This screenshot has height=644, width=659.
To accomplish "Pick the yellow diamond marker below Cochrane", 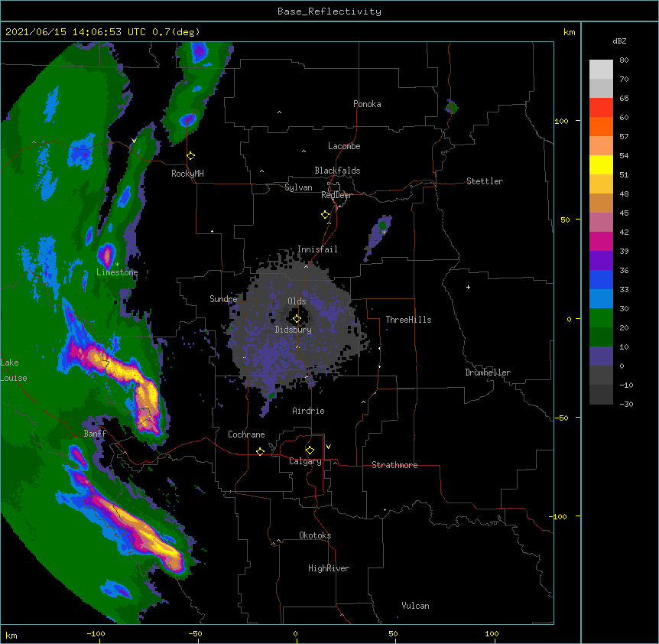I will point(260,451).
